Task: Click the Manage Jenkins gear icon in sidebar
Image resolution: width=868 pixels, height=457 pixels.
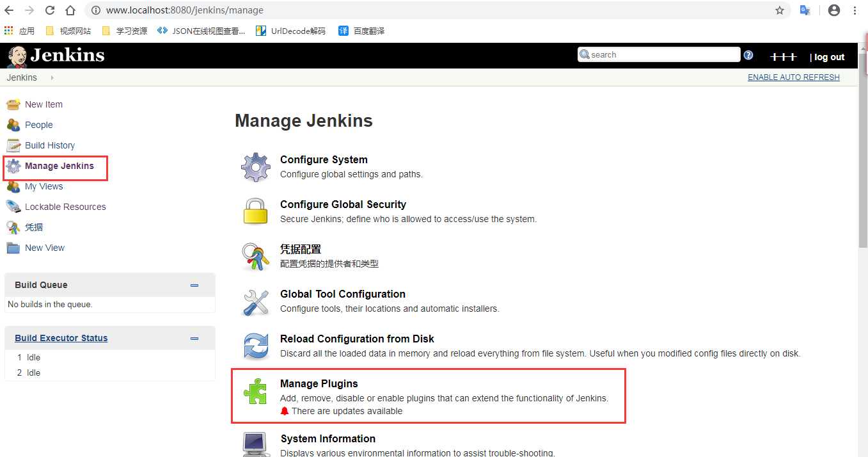Action: [x=13, y=166]
